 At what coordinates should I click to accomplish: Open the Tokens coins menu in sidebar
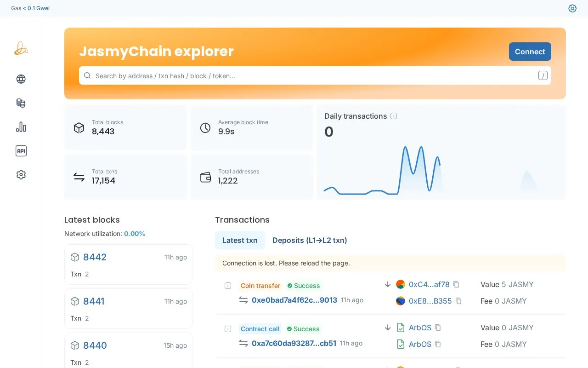tap(21, 103)
